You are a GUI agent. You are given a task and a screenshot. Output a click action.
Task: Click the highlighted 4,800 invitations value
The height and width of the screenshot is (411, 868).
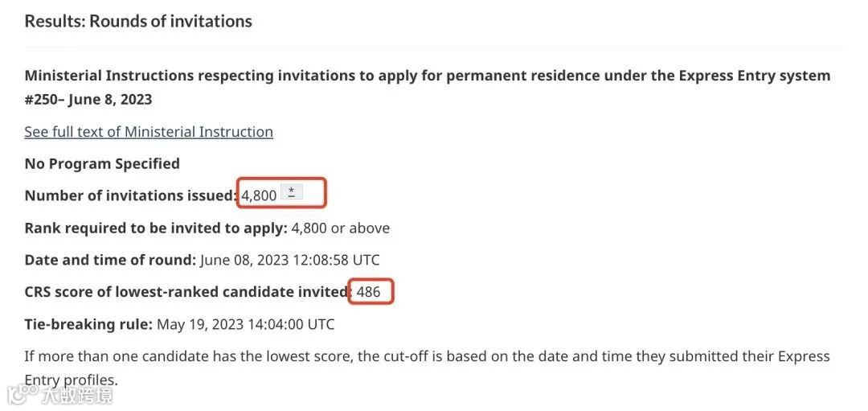[259, 195]
